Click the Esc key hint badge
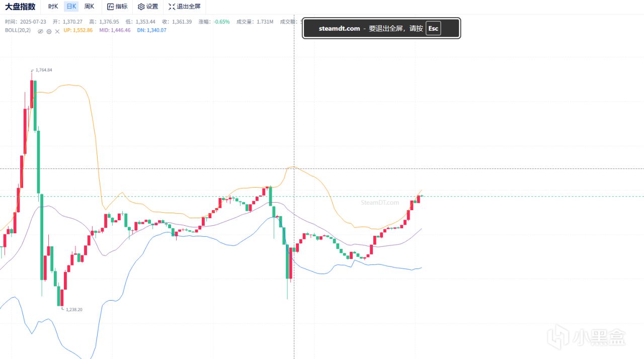Screen dimensions: 644x359 (x=433, y=28)
